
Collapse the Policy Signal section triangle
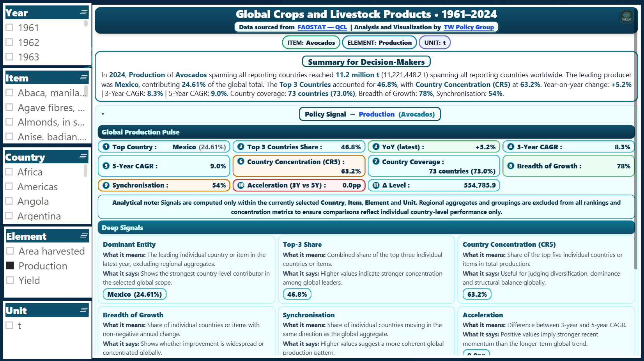coord(103,114)
